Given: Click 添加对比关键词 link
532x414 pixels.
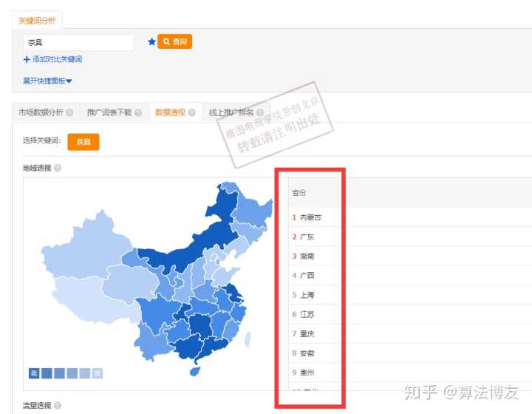Looking at the screenshot, I should tap(57, 59).
